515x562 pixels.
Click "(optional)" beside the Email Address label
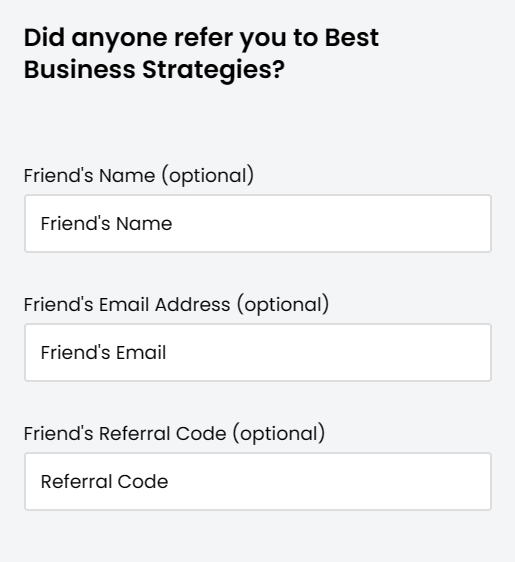[x=283, y=305]
